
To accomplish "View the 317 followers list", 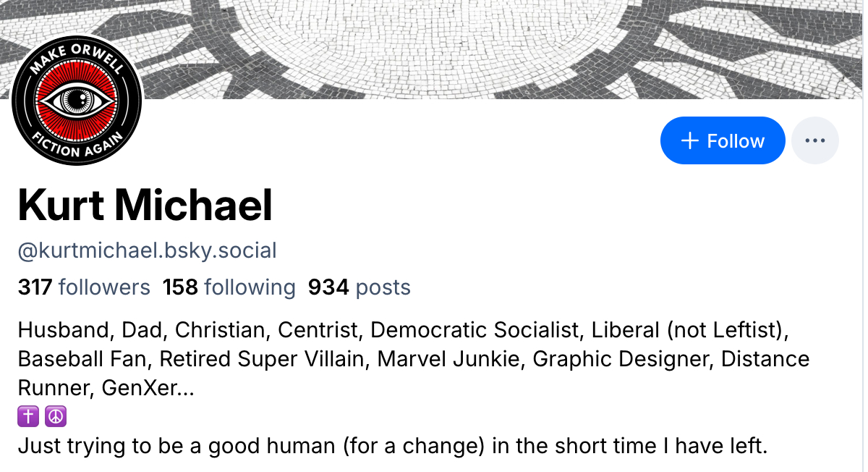I will coord(84,287).
